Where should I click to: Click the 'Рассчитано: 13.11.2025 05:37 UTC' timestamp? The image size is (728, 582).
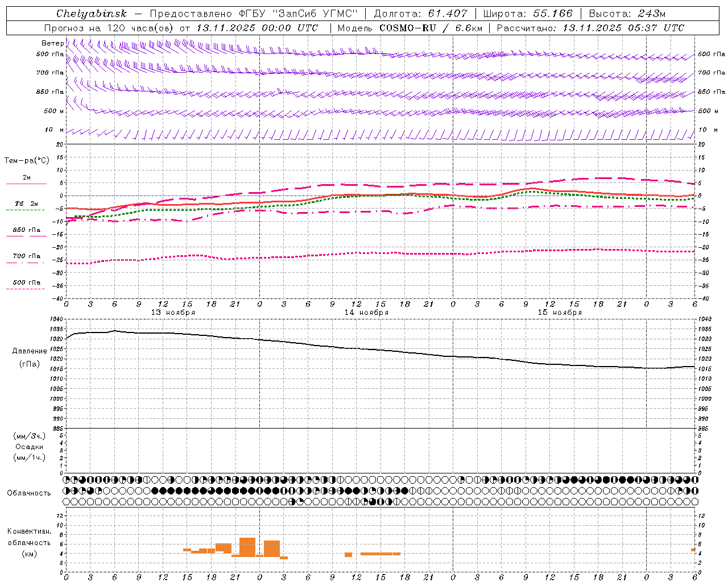pyautogui.click(x=590, y=28)
